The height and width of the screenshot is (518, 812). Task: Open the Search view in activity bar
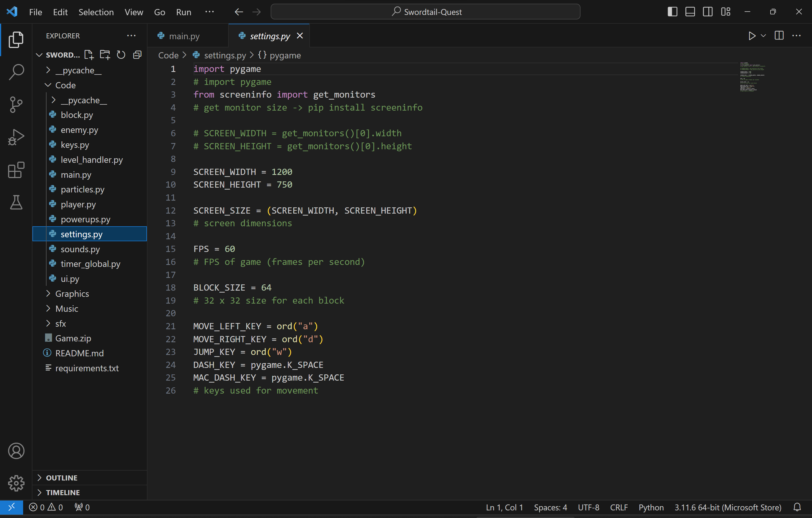[16, 72]
